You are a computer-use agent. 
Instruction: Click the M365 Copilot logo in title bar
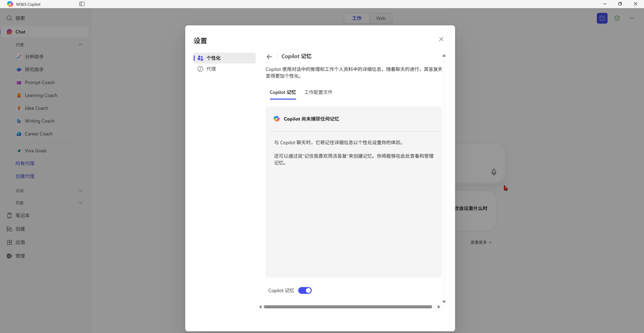[x=10, y=4]
